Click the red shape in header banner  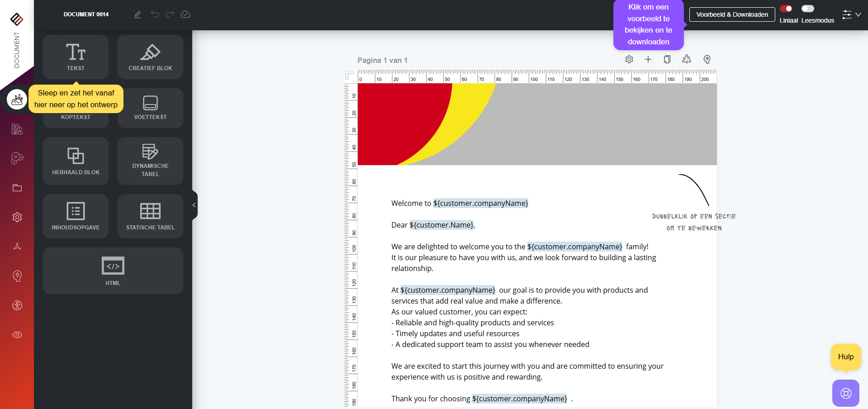(398, 122)
